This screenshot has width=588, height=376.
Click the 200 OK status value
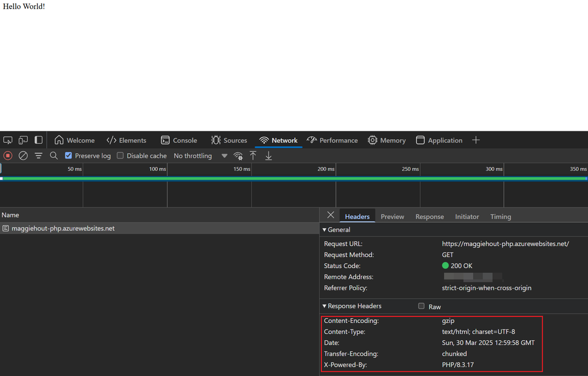tap(461, 266)
